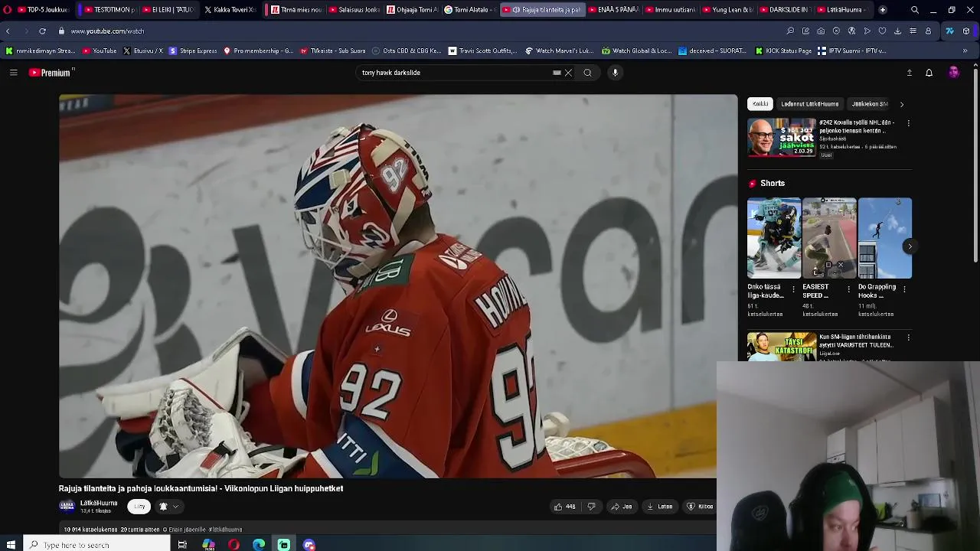Launch Microsoft Edge from the taskbar

pos(259,545)
